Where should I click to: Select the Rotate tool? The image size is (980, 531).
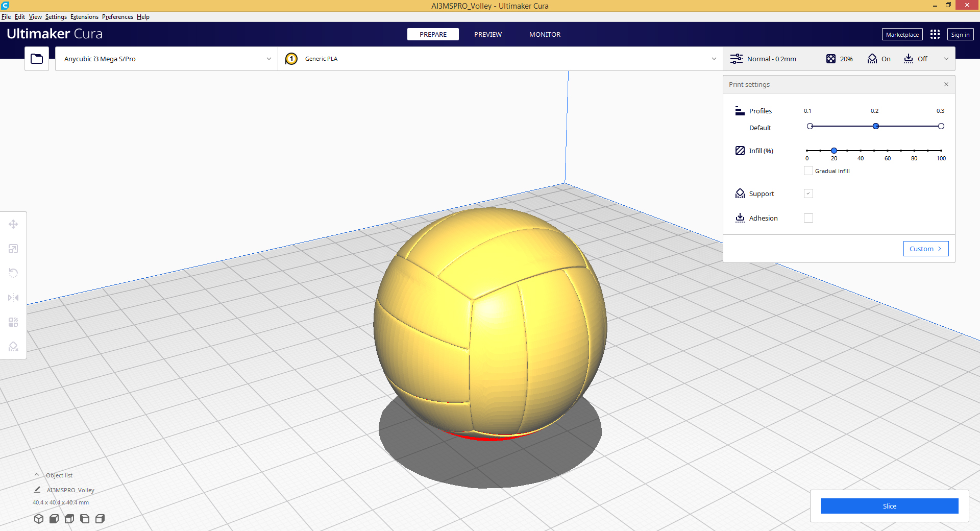coord(13,273)
